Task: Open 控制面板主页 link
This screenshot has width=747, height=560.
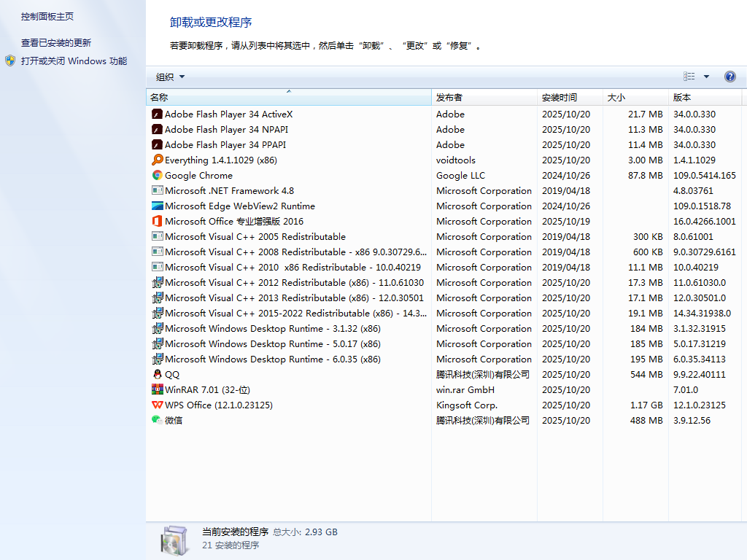Action: click(47, 16)
